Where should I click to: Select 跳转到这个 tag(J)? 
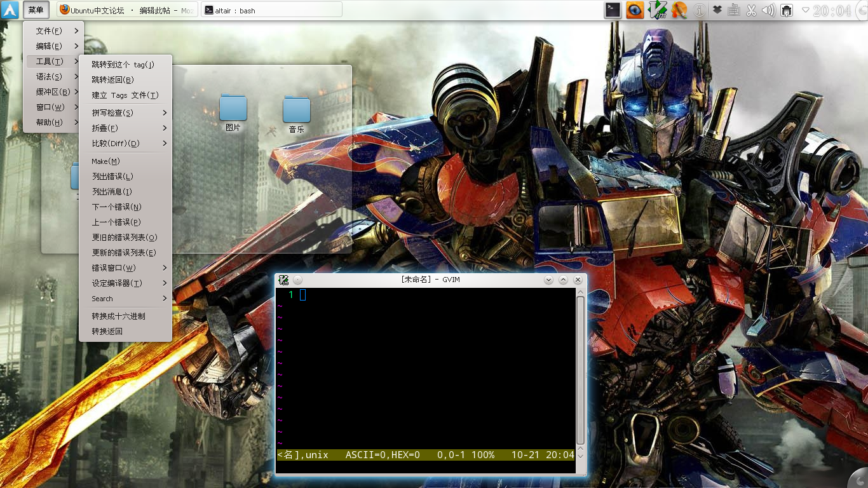pyautogui.click(x=125, y=64)
